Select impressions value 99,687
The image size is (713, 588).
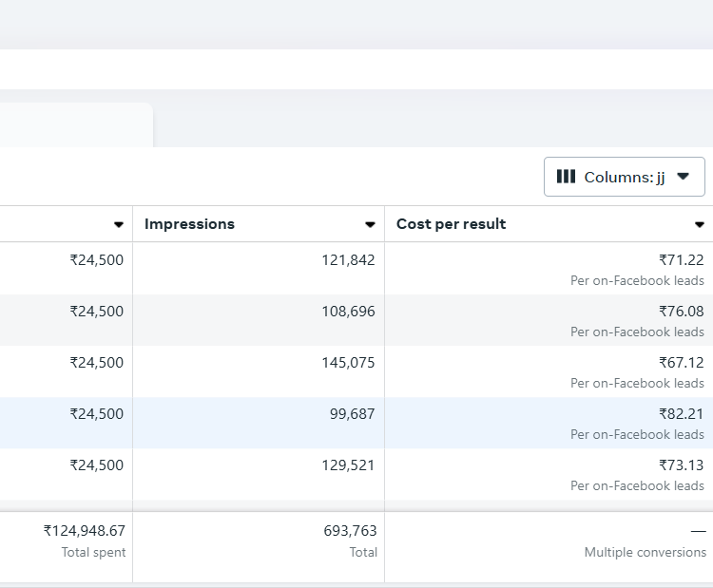click(x=353, y=414)
